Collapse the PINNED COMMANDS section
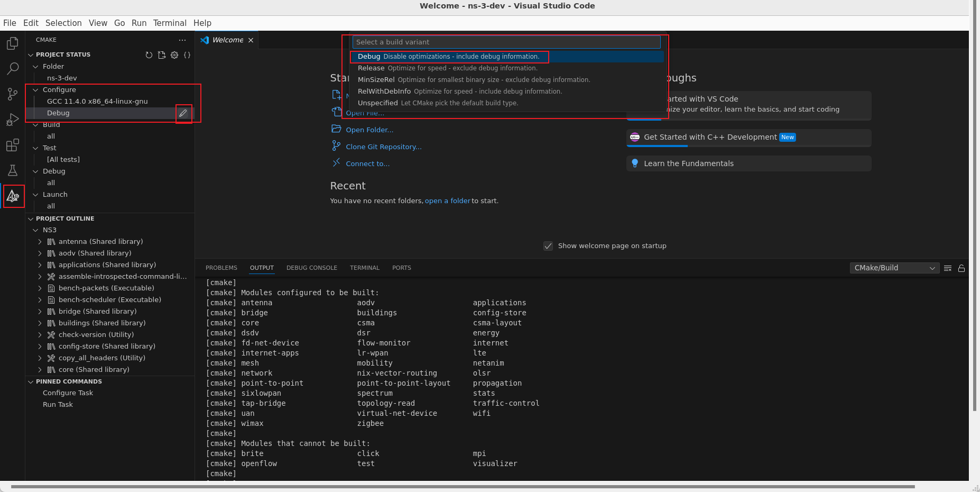The height and width of the screenshot is (492, 980). tap(31, 382)
